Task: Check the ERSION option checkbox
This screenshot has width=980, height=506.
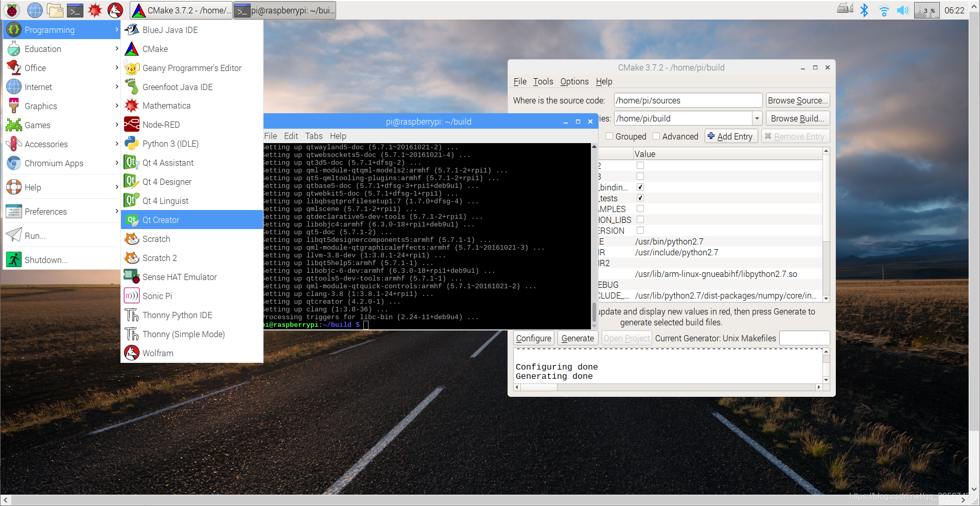Action: coord(640,230)
